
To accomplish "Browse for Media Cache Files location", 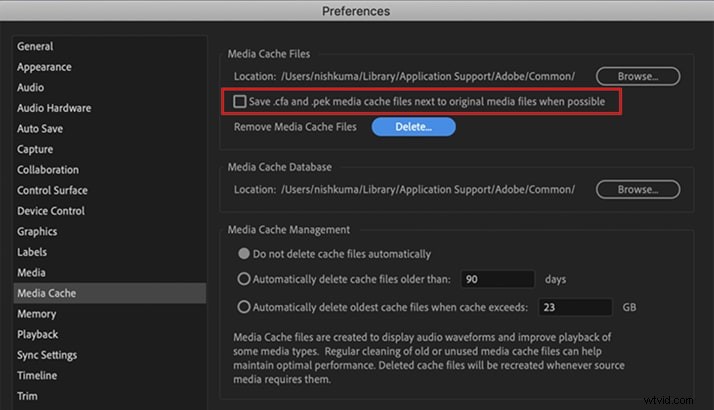I will 637,76.
